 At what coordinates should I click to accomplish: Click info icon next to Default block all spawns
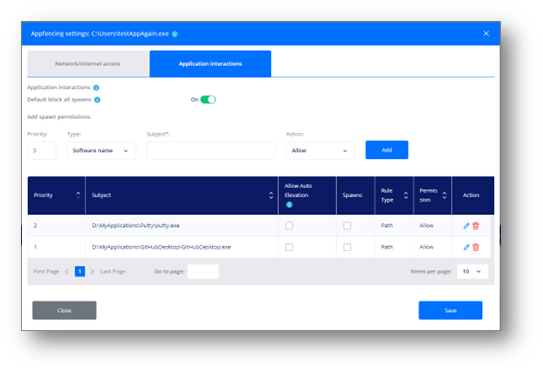(97, 100)
